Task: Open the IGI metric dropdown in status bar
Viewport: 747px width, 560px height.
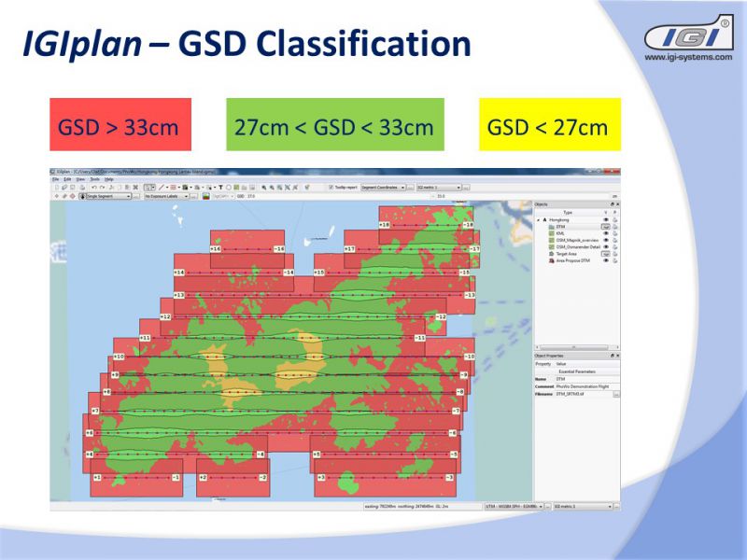Action: tap(583, 506)
